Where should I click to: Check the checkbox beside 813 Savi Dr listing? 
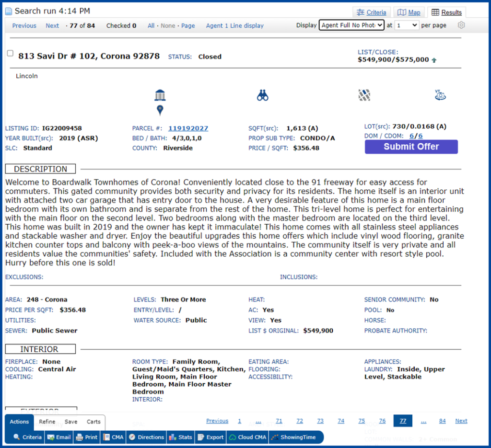[x=10, y=53]
